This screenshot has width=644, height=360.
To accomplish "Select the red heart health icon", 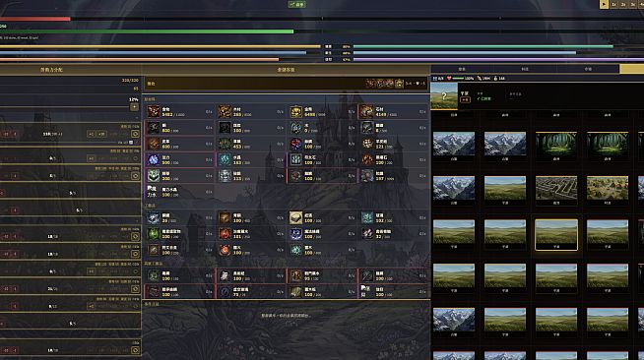I will (449, 78).
